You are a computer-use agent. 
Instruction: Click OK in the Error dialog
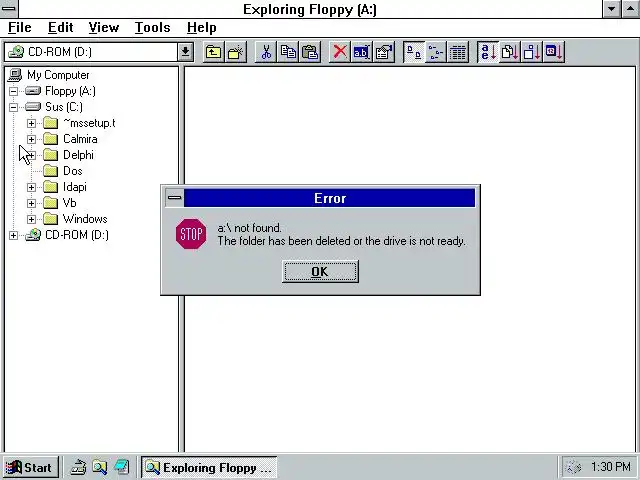point(320,271)
